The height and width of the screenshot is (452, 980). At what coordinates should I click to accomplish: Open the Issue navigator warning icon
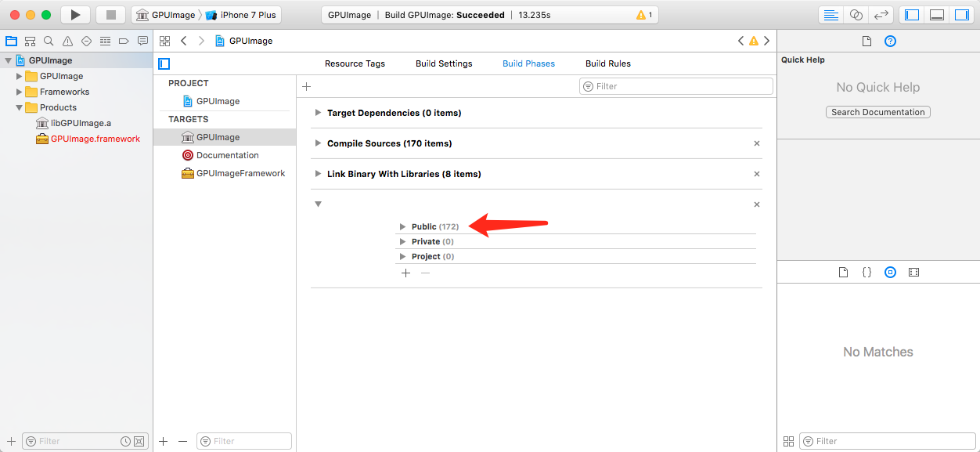pos(67,41)
